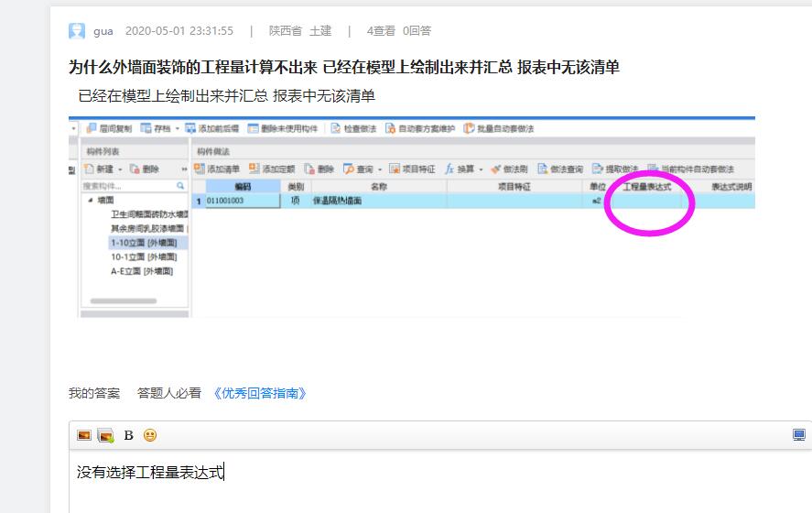Screen dimensions: 812x513
Task: Click 新建 icon in 构件列表 panel
Action: tap(89, 169)
